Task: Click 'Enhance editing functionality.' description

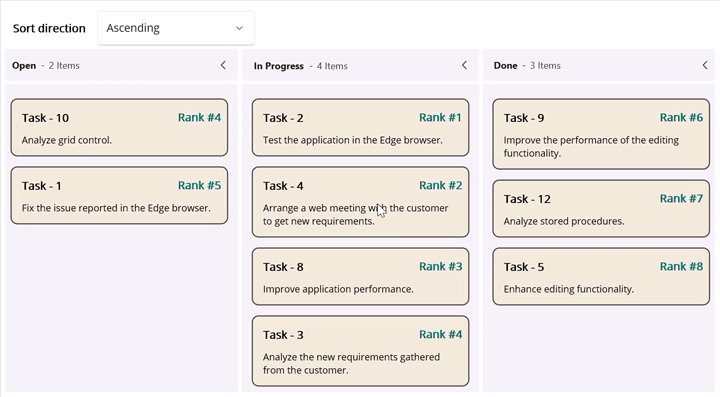Action: click(568, 290)
